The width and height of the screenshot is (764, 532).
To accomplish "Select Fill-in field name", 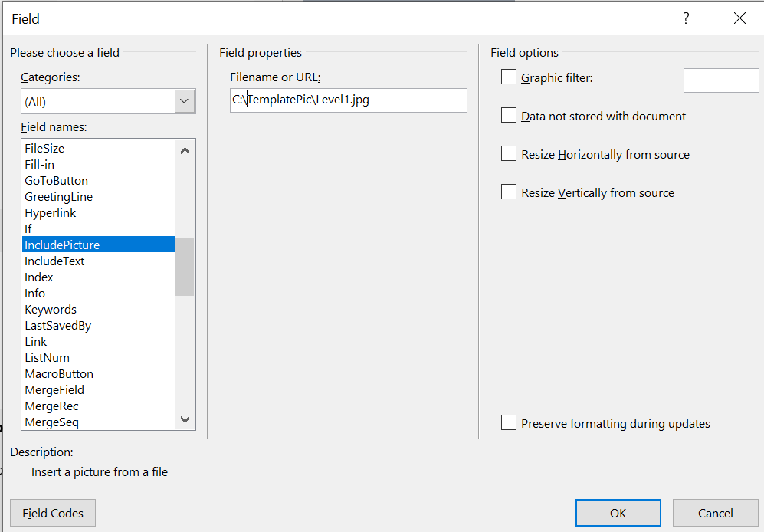I will pos(98,164).
